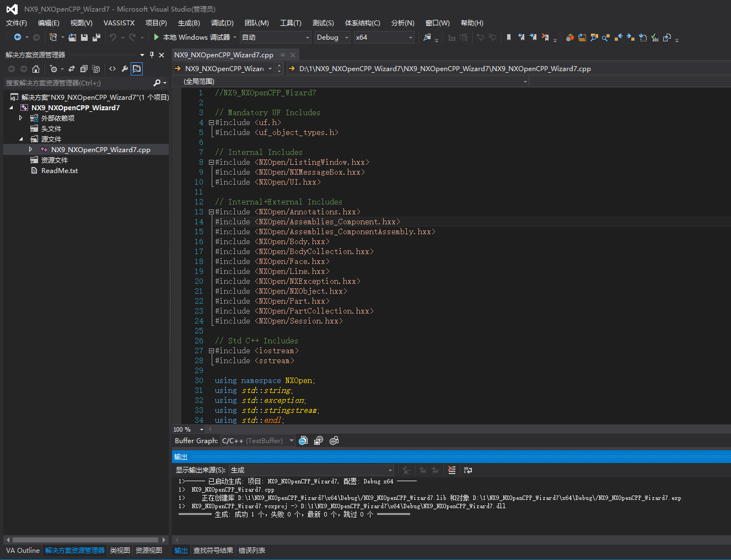Open the 显示输出来源 生成 dropdown
Viewport: 731px width, 560px height.
[x=311, y=470]
